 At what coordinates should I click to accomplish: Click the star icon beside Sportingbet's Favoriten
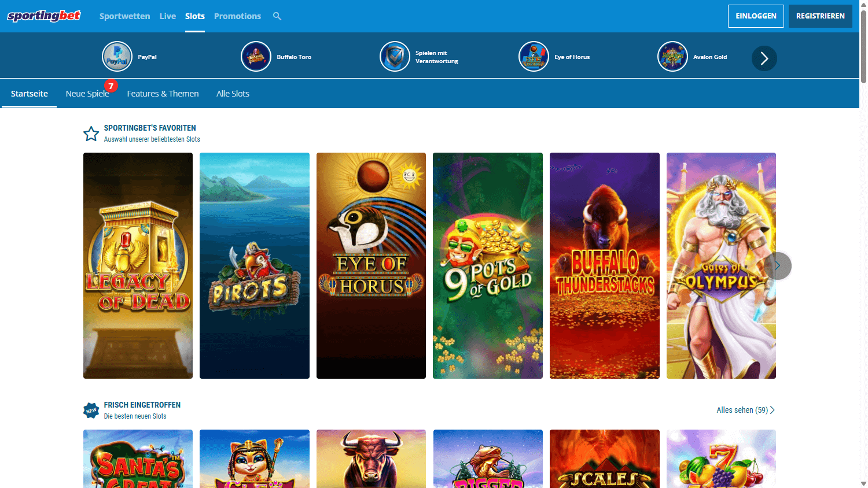[x=91, y=133]
